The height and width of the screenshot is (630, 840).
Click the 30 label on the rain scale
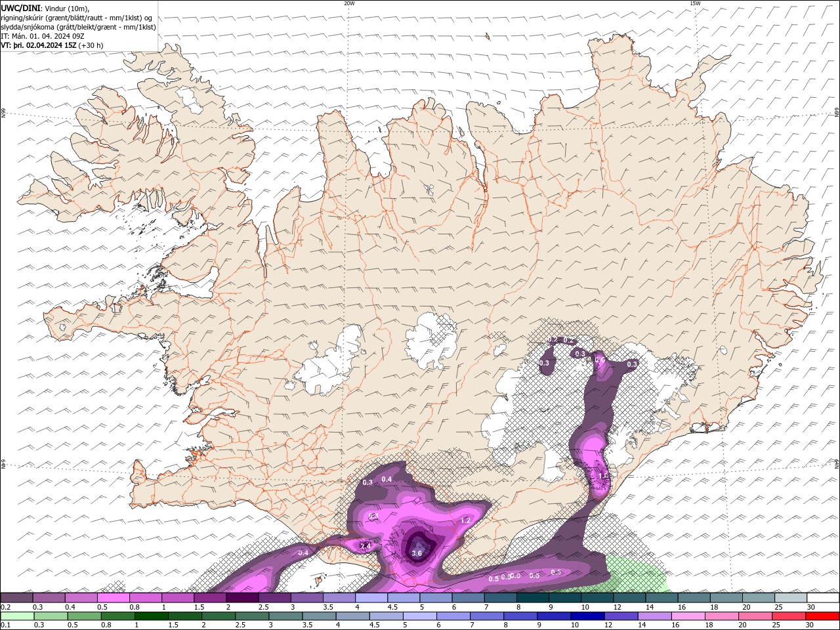coord(809,625)
